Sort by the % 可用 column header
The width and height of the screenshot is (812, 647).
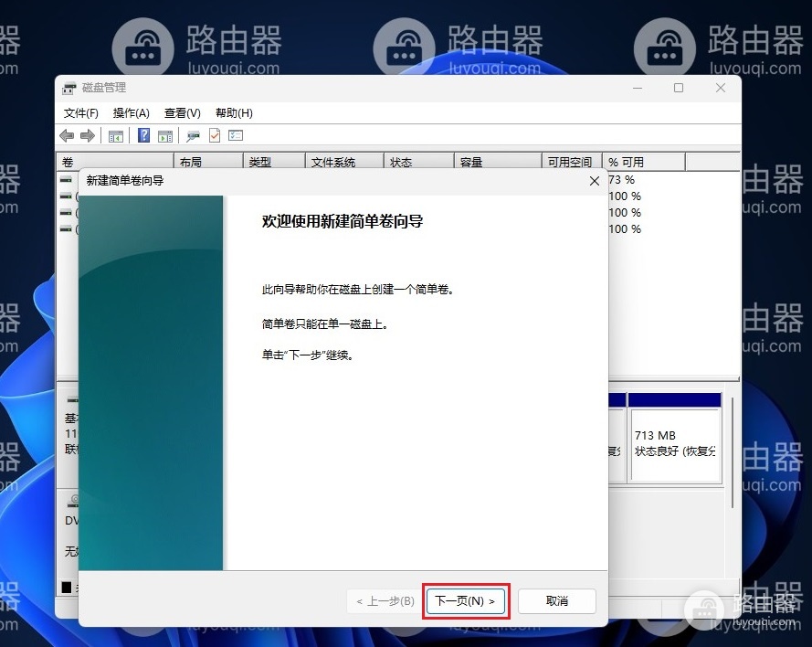644,162
